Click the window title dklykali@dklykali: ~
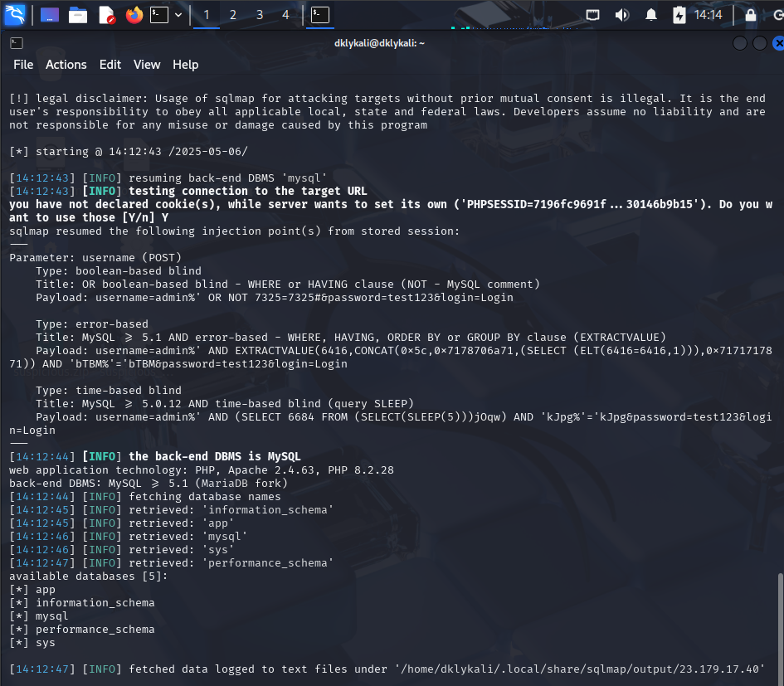784x686 pixels. [x=379, y=43]
